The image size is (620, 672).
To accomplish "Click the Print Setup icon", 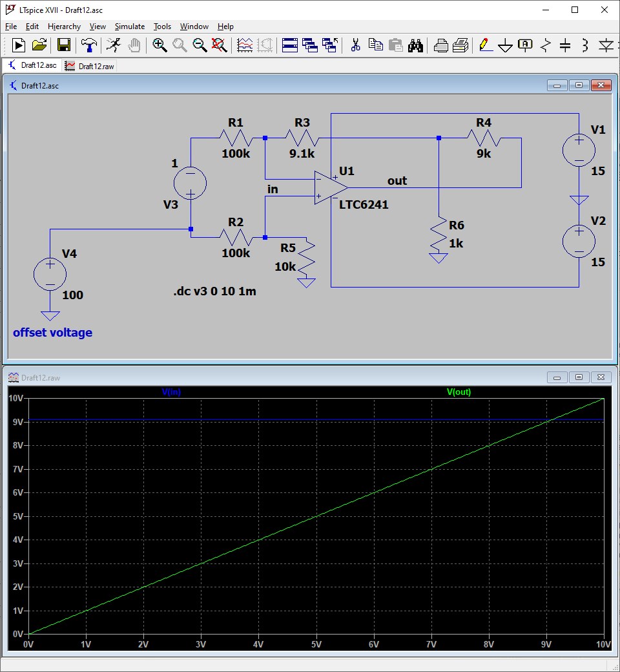I will tap(440, 45).
